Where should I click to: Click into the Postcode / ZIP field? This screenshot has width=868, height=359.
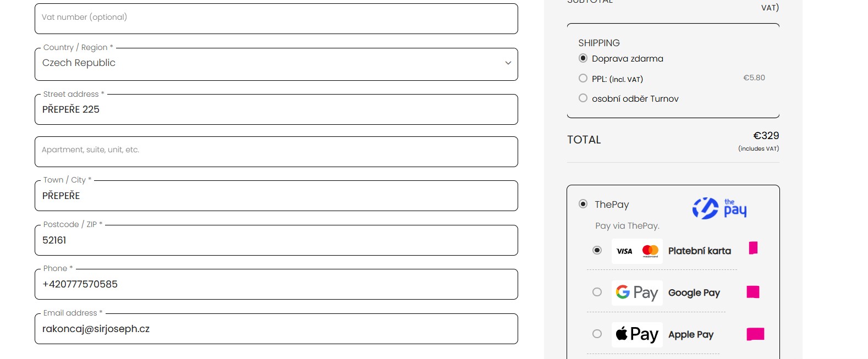pyautogui.click(x=276, y=240)
